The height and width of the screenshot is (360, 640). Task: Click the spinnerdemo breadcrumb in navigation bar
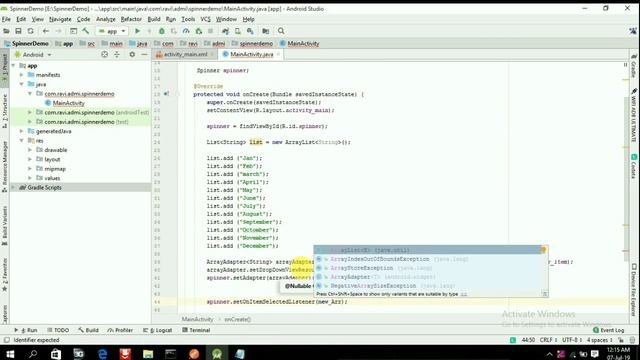(x=252, y=44)
